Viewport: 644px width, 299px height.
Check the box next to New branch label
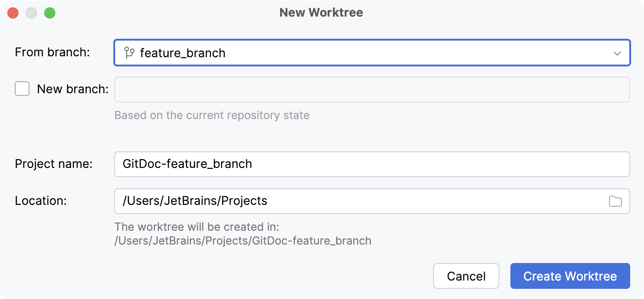[22, 89]
